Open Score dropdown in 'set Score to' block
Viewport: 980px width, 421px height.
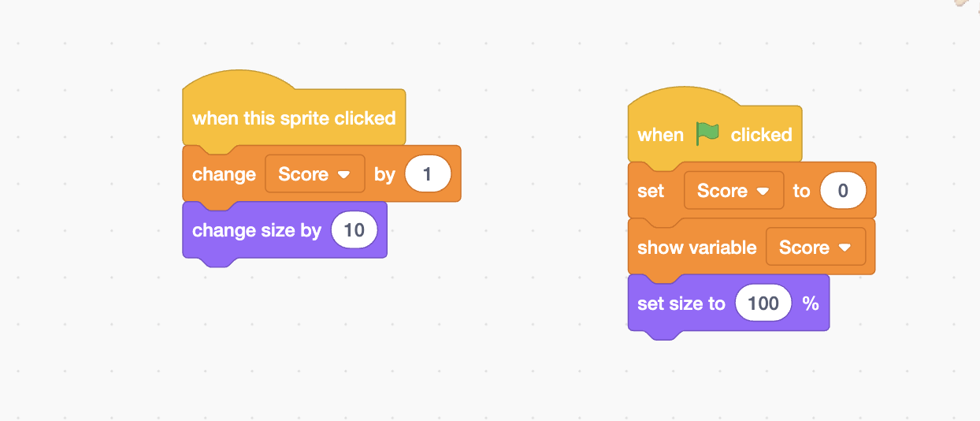tap(733, 191)
